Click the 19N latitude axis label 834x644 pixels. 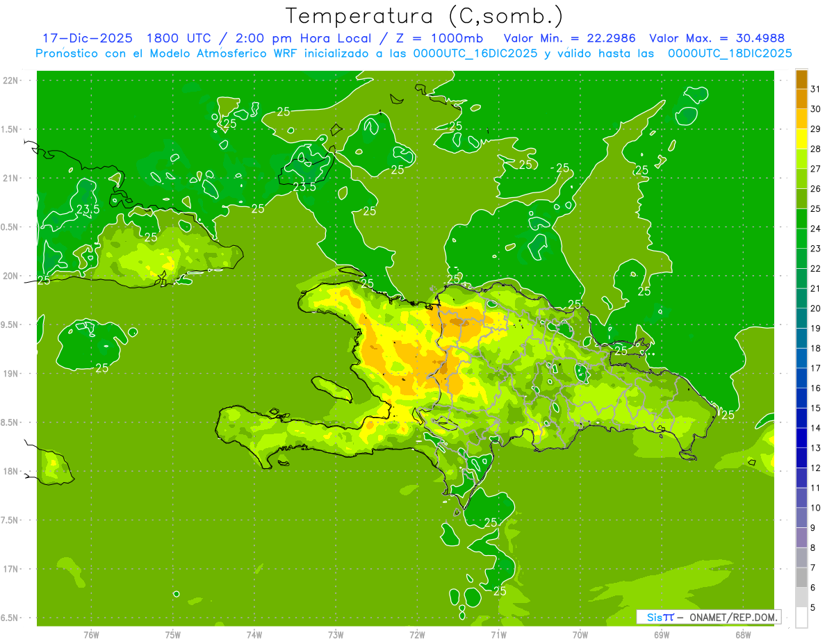(10, 373)
